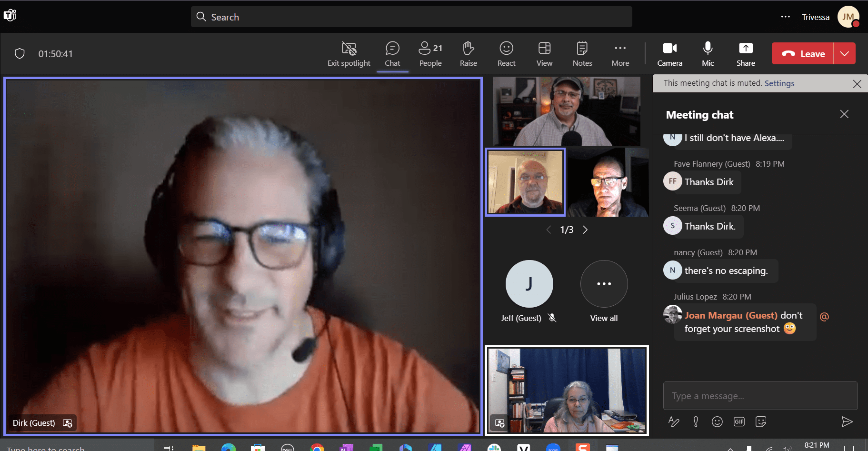This screenshot has height=451, width=868.
Task: Click View all participants button
Action: pyautogui.click(x=604, y=284)
